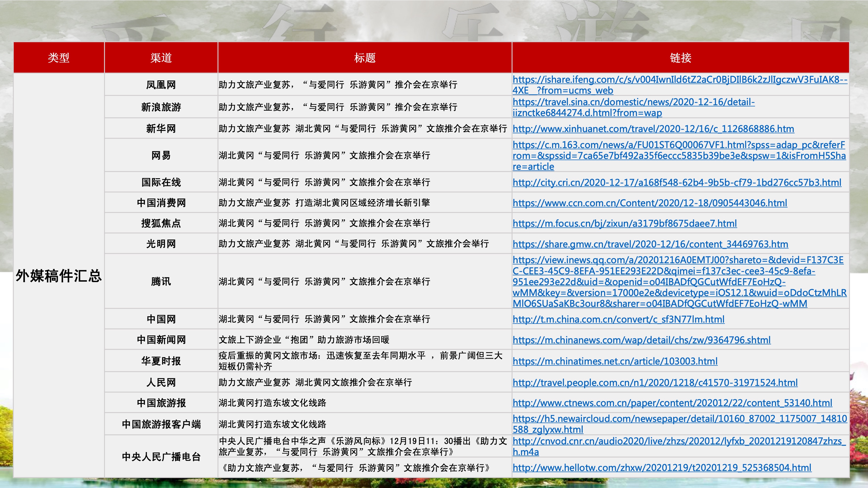Click the h5.newaircloud.com newspaper link
The width and height of the screenshot is (868, 488).
[x=679, y=419]
